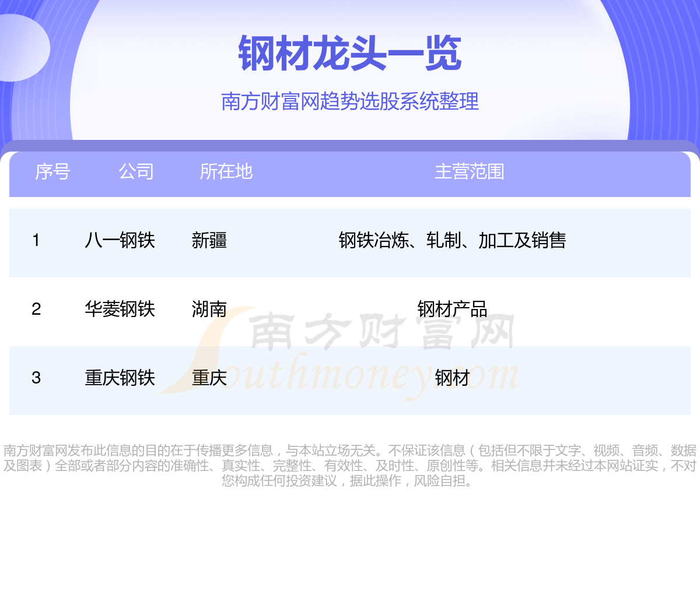Select row number 2 cell
This screenshot has width=700, height=612.
(36, 309)
